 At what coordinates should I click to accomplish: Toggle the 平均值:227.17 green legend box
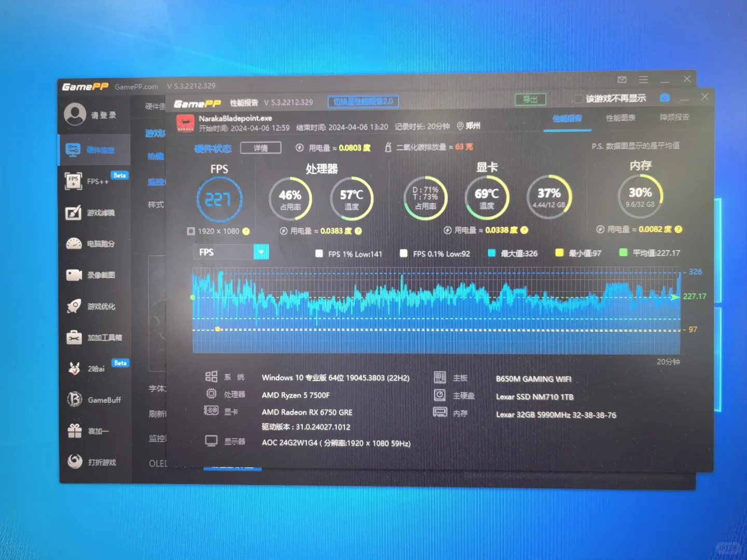pyautogui.click(x=623, y=252)
